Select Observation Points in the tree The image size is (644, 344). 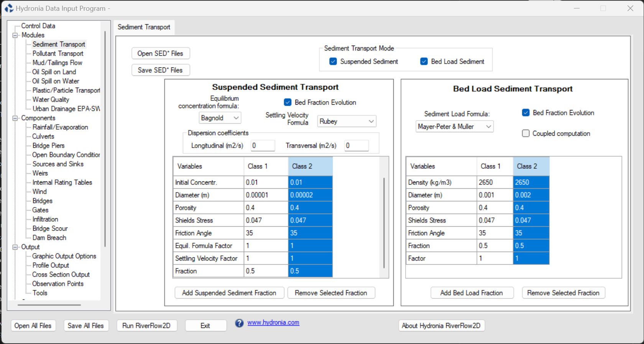(x=58, y=283)
